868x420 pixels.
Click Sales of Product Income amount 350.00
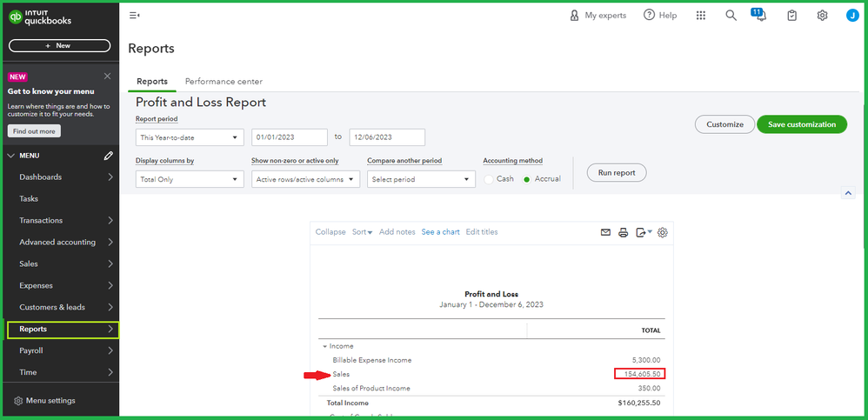click(651, 389)
